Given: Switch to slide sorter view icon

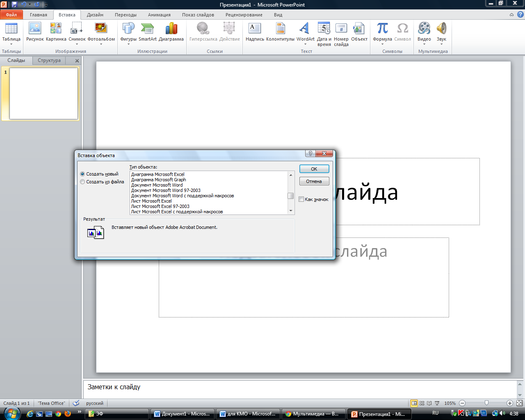Looking at the screenshot, I should [422, 403].
